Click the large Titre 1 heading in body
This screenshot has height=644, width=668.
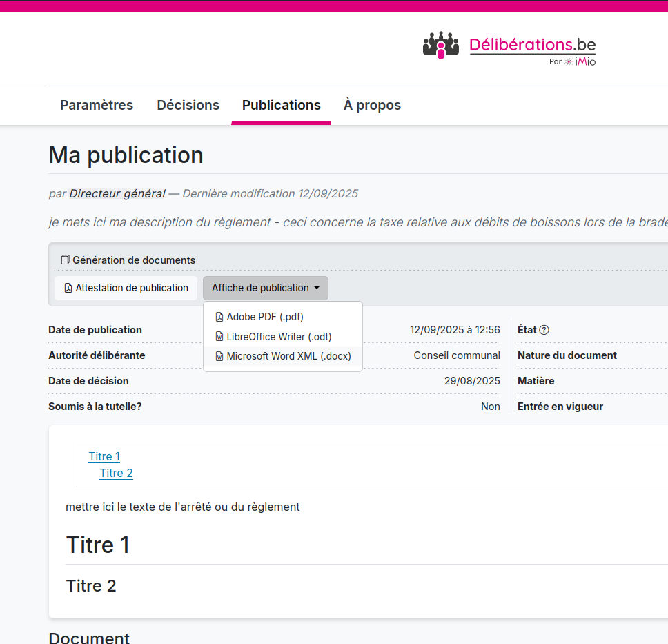pos(97,545)
